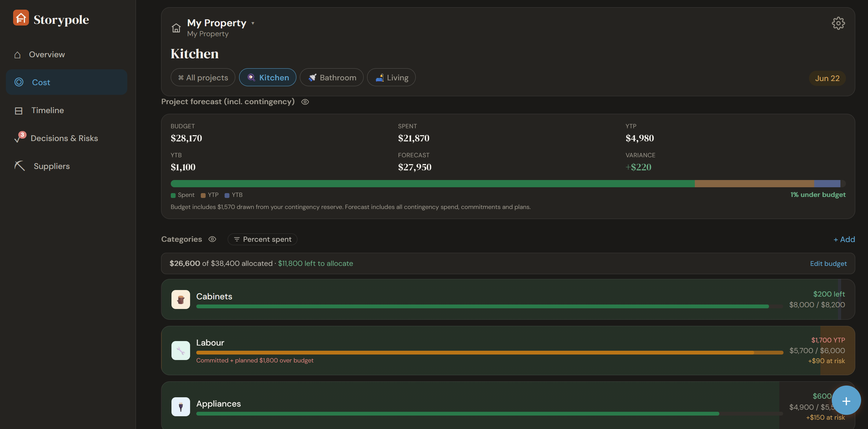Expand the My Property dropdown arrow
868x429 pixels.
(253, 23)
